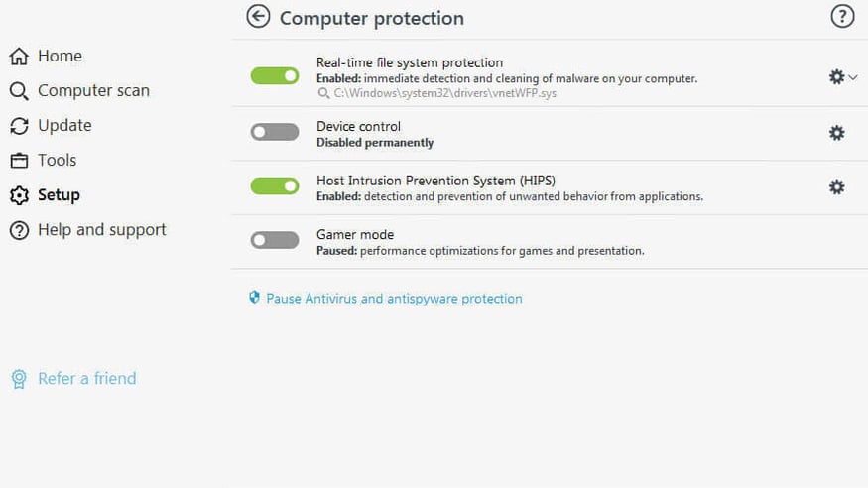Viewport: 868px width, 488px height.
Task: Disable Real-time file system protection toggle
Action: coord(275,76)
